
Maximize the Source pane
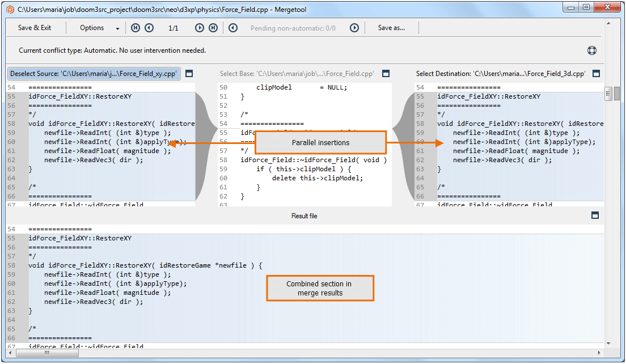[189, 74]
